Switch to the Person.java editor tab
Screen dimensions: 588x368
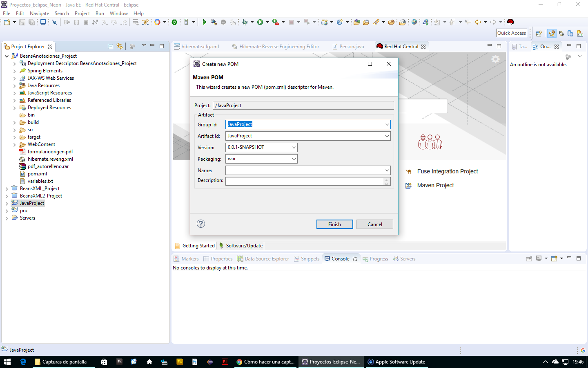[348, 47]
